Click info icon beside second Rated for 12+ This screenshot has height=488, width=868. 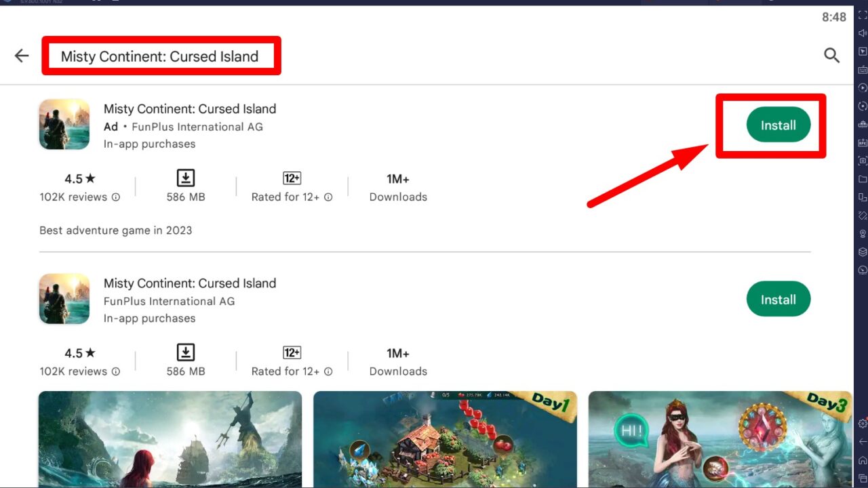tap(328, 371)
